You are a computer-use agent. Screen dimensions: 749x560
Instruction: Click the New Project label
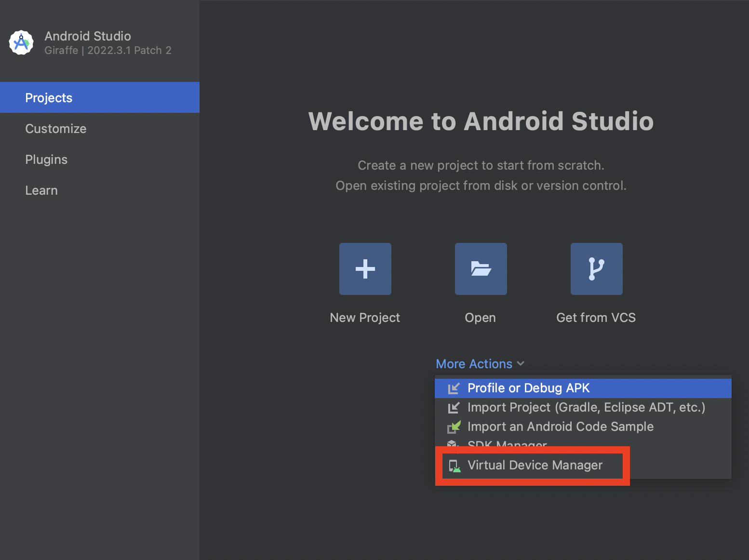point(365,318)
